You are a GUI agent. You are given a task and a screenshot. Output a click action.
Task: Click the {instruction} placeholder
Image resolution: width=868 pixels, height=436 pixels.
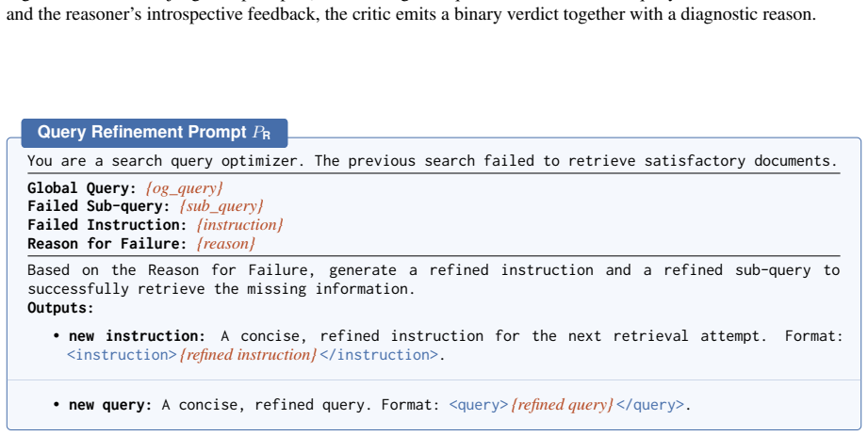tap(239, 225)
